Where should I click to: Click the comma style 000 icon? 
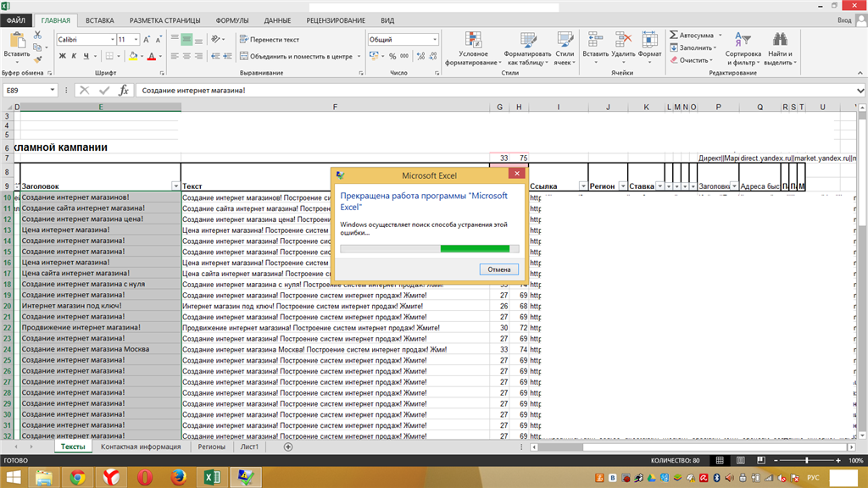click(404, 56)
